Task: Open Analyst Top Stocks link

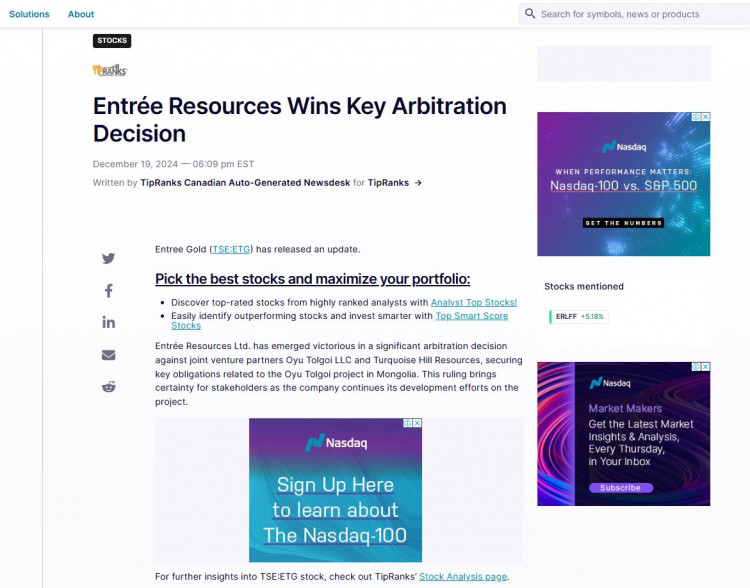Action: (474, 302)
